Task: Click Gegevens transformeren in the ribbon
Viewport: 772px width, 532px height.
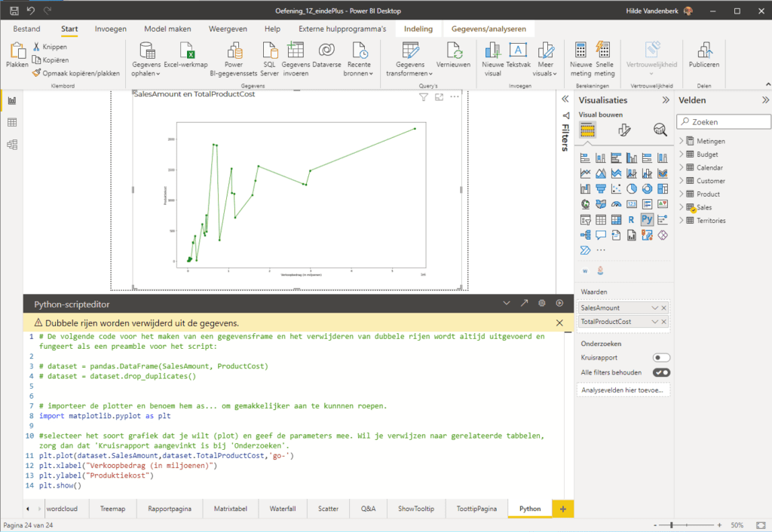Action: point(409,59)
